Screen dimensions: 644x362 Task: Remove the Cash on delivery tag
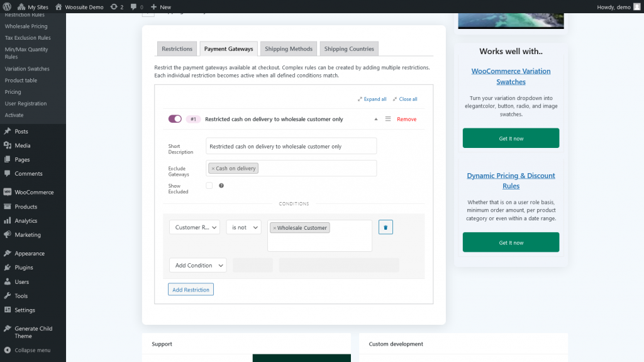click(x=213, y=169)
